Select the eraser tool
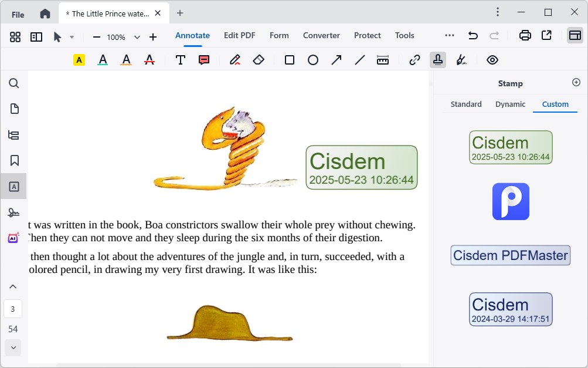The width and height of the screenshot is (588, 368). [x=258, y=59]
